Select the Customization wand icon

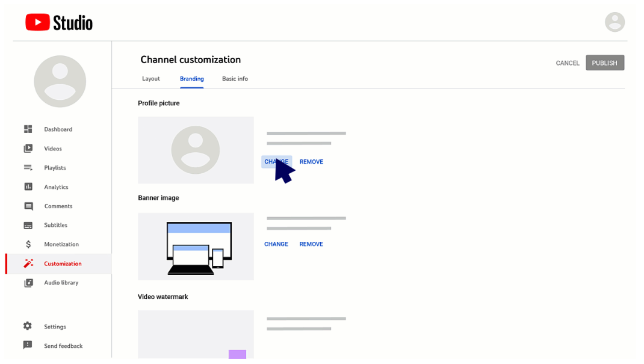click(x=28, y=263)
